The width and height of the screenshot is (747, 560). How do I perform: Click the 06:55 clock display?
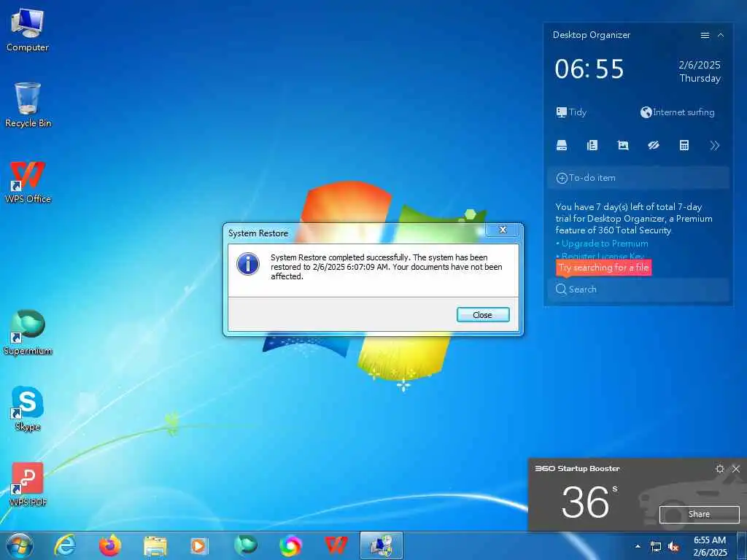click(x=589, y=69)
